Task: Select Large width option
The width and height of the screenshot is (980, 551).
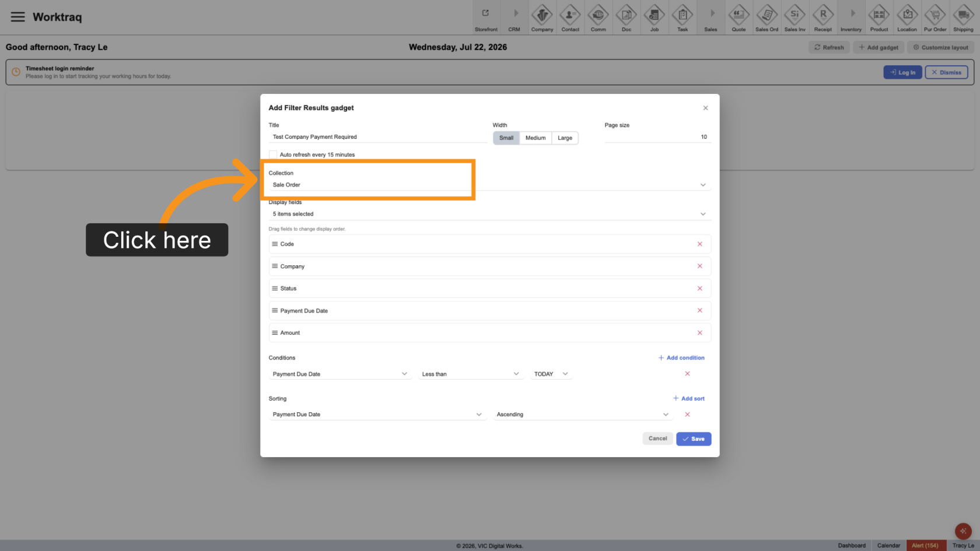Action: 565,138
